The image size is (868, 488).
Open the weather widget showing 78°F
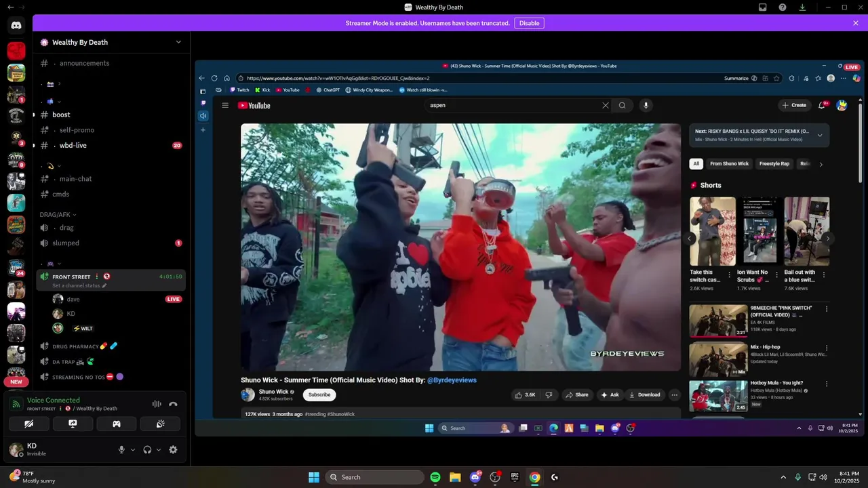click(x=33, y=477)
